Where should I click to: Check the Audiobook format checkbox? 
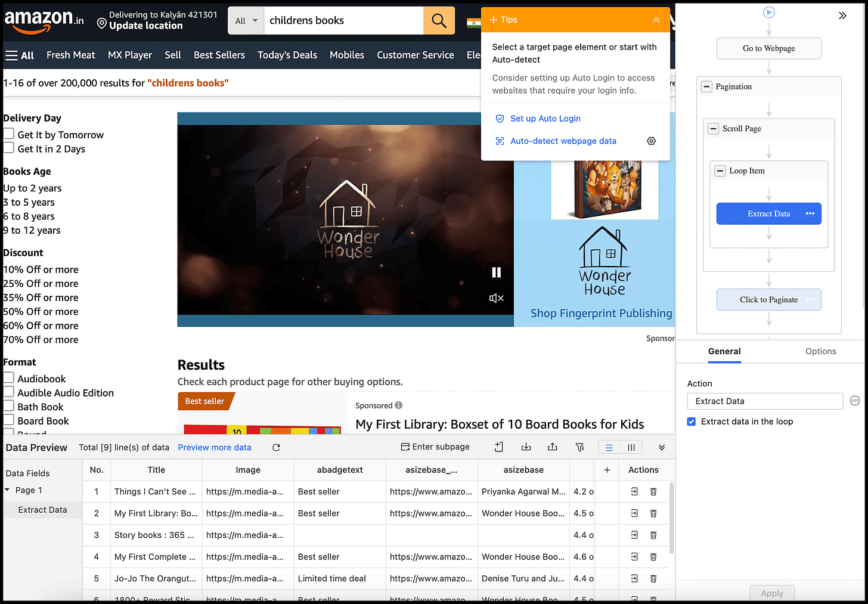[9, 377]
